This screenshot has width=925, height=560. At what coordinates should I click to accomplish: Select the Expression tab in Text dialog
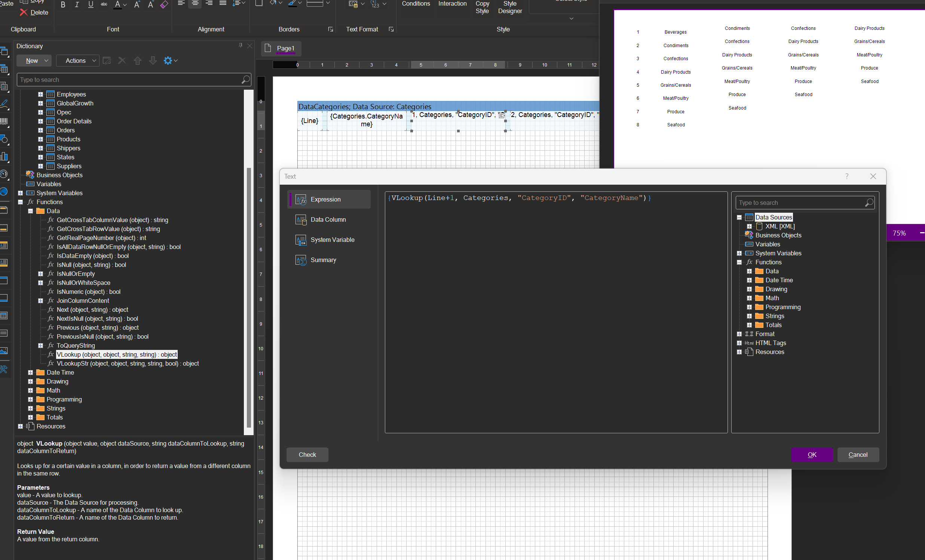(329, 199)
